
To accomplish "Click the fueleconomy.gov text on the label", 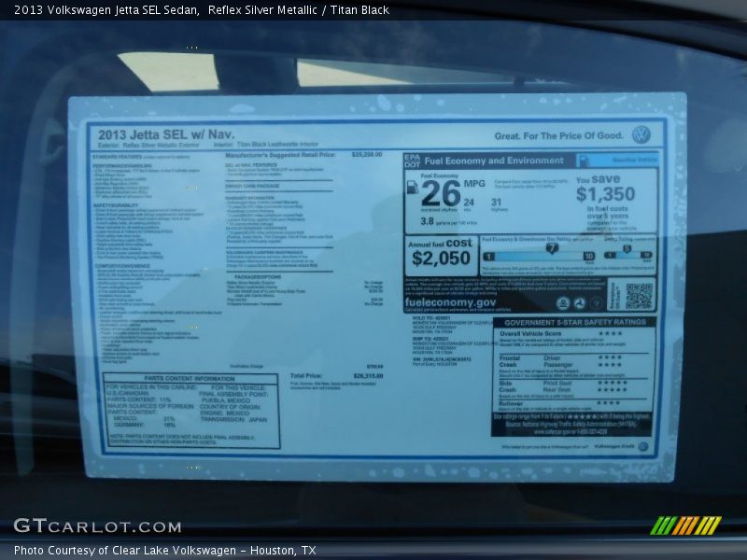I will 450,302.
